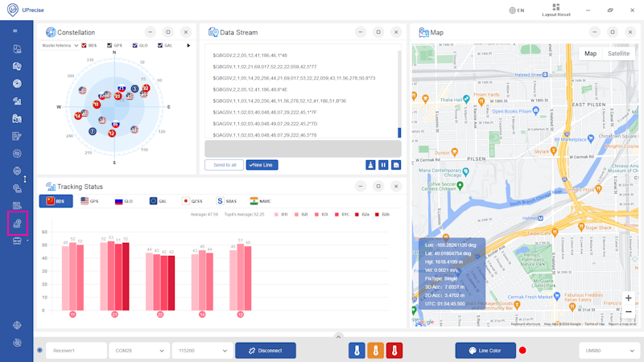Uncheck the BDS constellation checkbox

[x=84, y=46]
